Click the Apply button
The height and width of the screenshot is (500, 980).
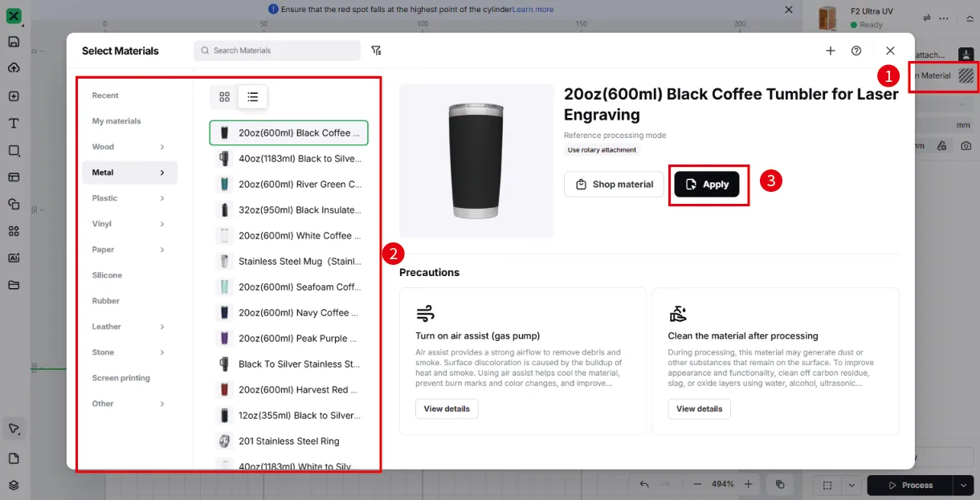(707, 185)
